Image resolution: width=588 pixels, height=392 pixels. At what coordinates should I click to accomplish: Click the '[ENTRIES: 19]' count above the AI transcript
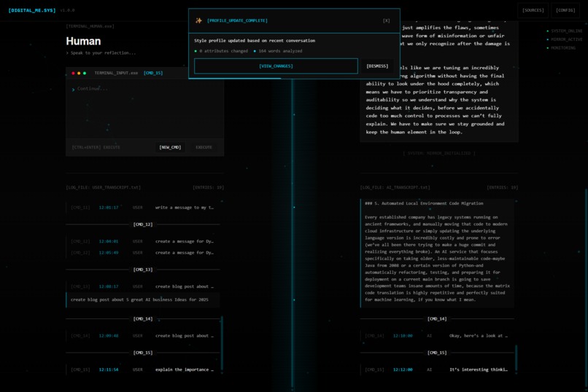pyautogui.click(x=502, y=187)
